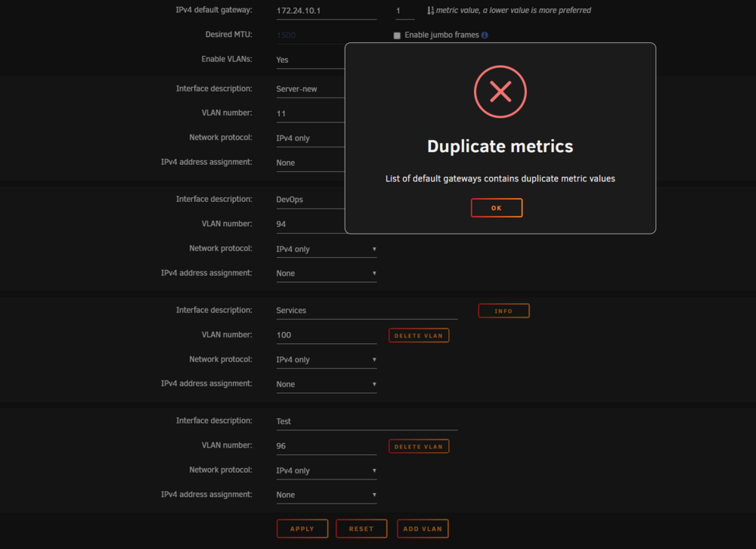
Task: Dismiss the Duplicate metrics dialog with OK
Action: 496,208
